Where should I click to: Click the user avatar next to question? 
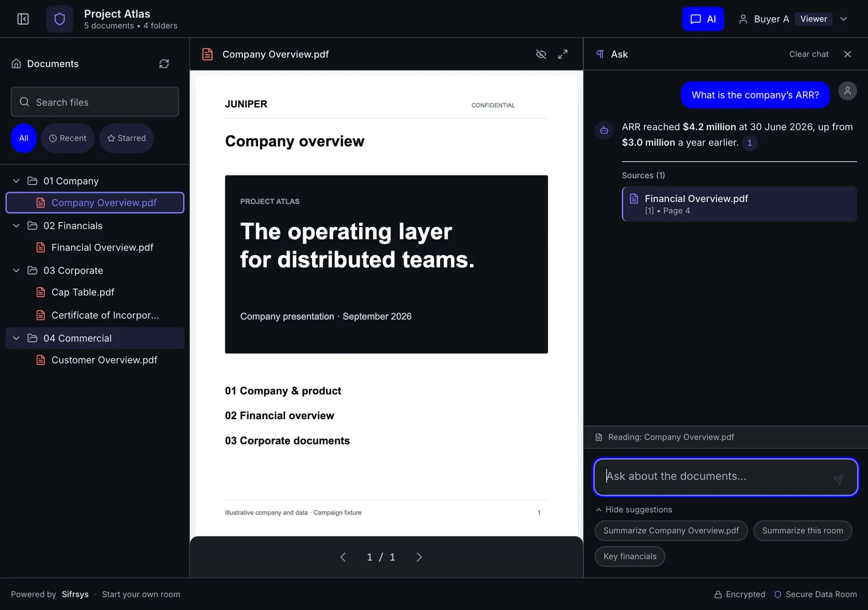pyautogui.click(x=848, y=91)
